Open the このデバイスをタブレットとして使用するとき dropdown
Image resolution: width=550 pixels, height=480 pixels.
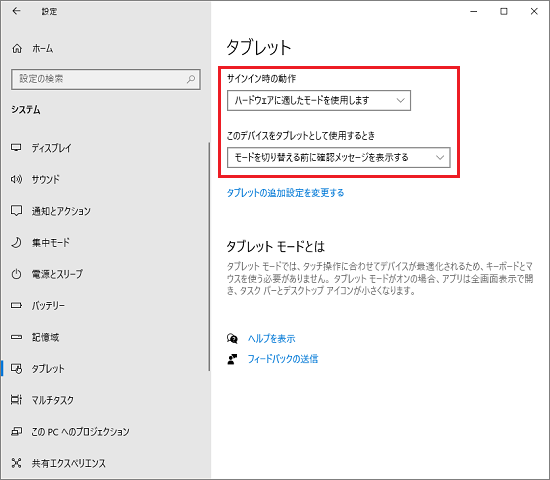(338, 158)
